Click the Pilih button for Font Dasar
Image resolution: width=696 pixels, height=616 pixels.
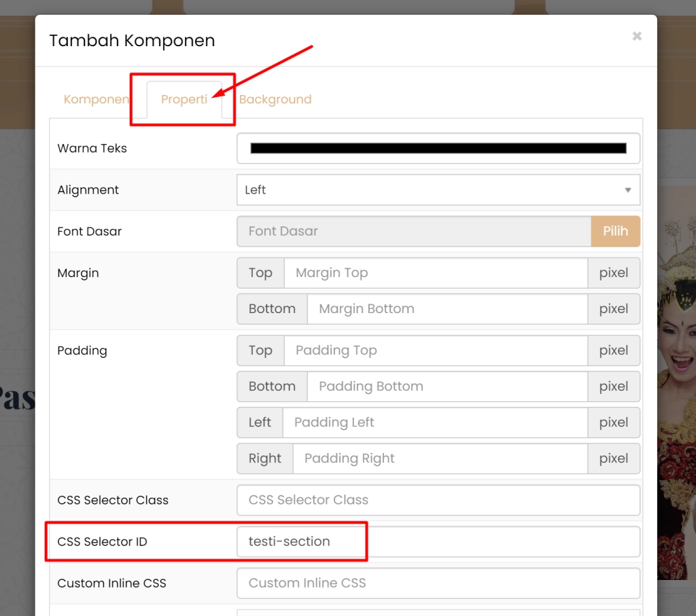[x=615, y=231]
